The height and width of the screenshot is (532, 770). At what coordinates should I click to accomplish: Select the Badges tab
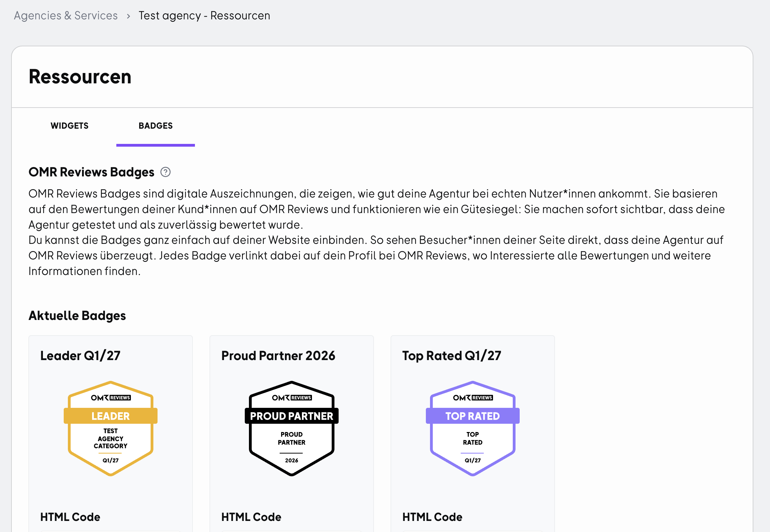[155, 126]
